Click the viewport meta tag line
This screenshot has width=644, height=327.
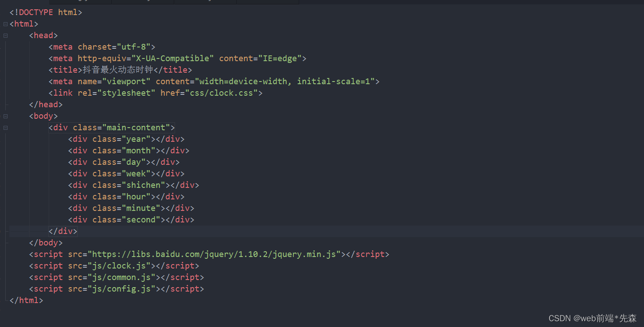213,81
